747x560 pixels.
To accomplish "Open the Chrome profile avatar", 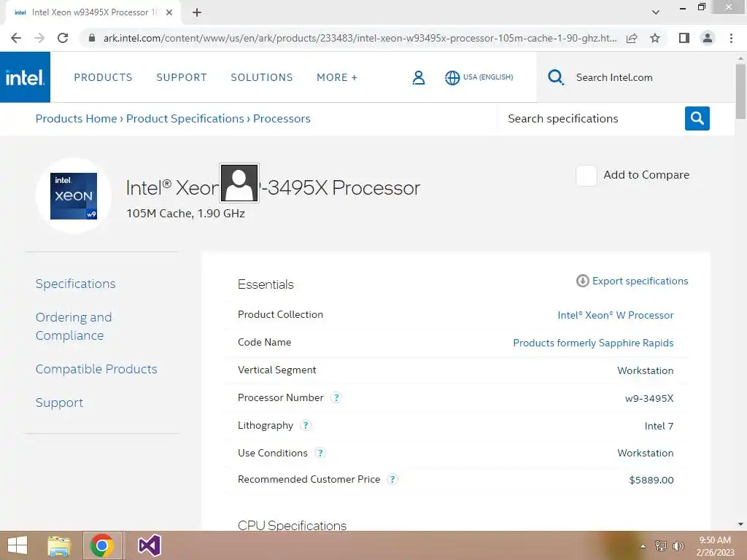I will (708, 38).
